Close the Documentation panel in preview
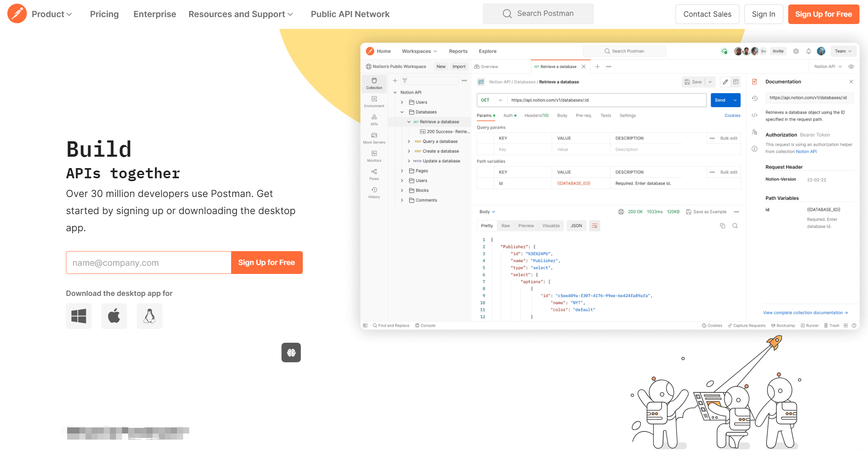The width and height of the screenshot is (868, 451). coord(851,82)
